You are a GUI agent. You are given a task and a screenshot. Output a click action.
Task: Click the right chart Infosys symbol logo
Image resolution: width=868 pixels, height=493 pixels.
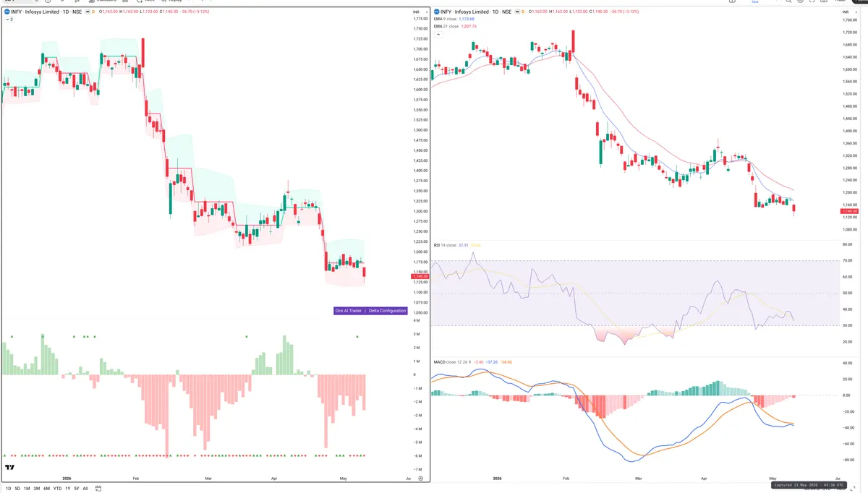point(435,12)
